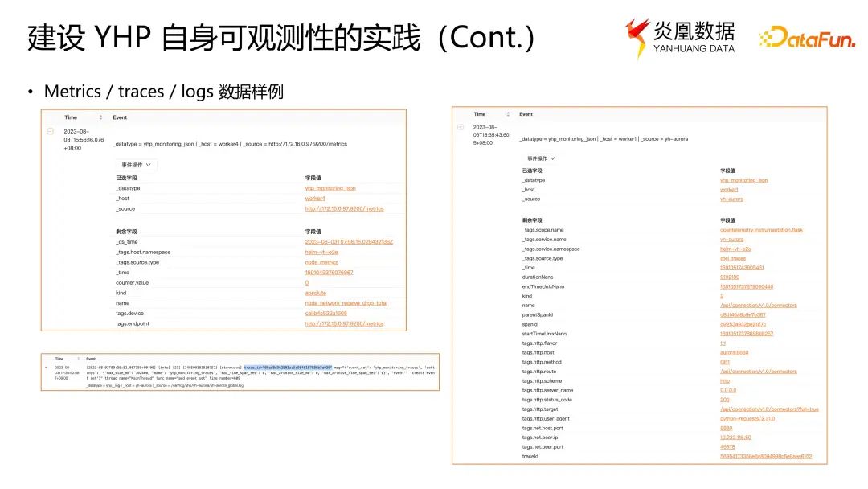Open the spanId value link

pos(743,324)
